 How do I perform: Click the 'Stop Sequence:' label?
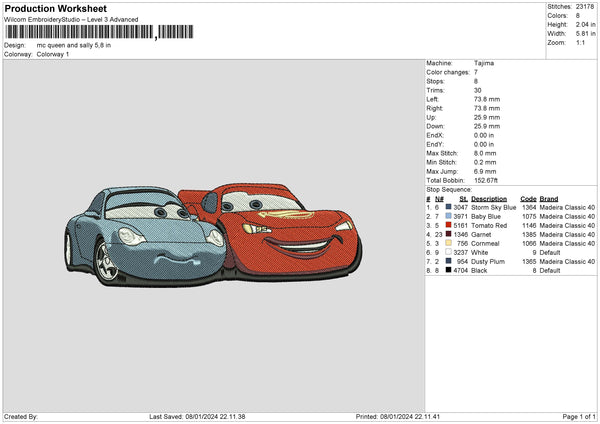(449, 190)
